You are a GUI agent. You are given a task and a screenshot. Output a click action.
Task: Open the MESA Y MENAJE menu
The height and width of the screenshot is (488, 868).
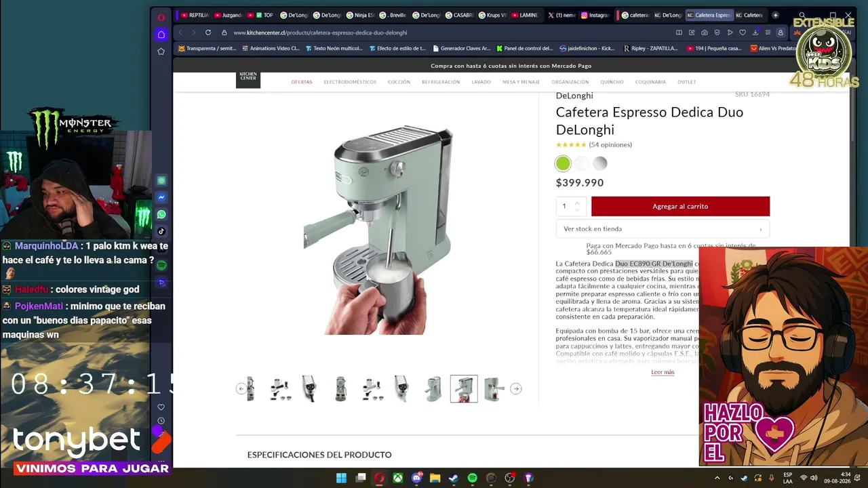point(521,82)
